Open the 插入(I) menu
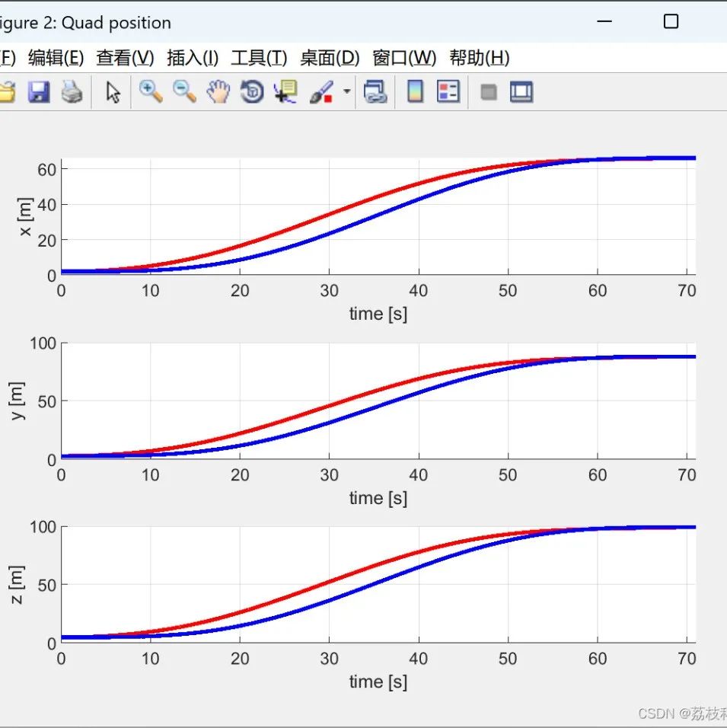727x728 pixels. [x=193, y=58]
